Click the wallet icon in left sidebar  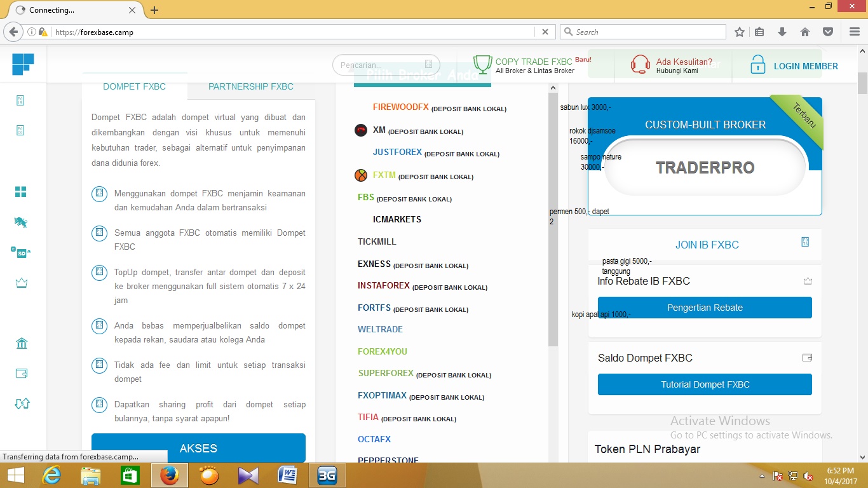[x=22, y=374]
